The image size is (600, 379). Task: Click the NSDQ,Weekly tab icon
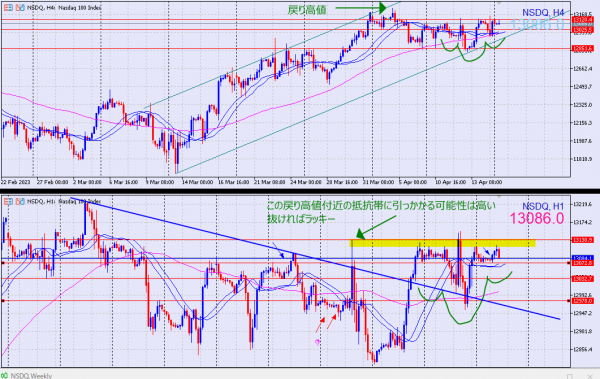coord(4,376)
